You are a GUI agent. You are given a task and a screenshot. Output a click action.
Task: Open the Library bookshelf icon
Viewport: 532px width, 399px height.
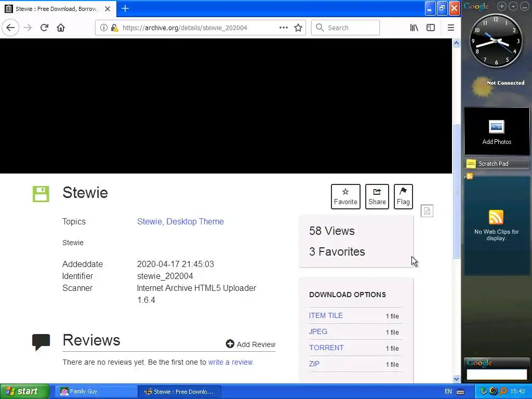pyautogui.click(x=414, y=28)
